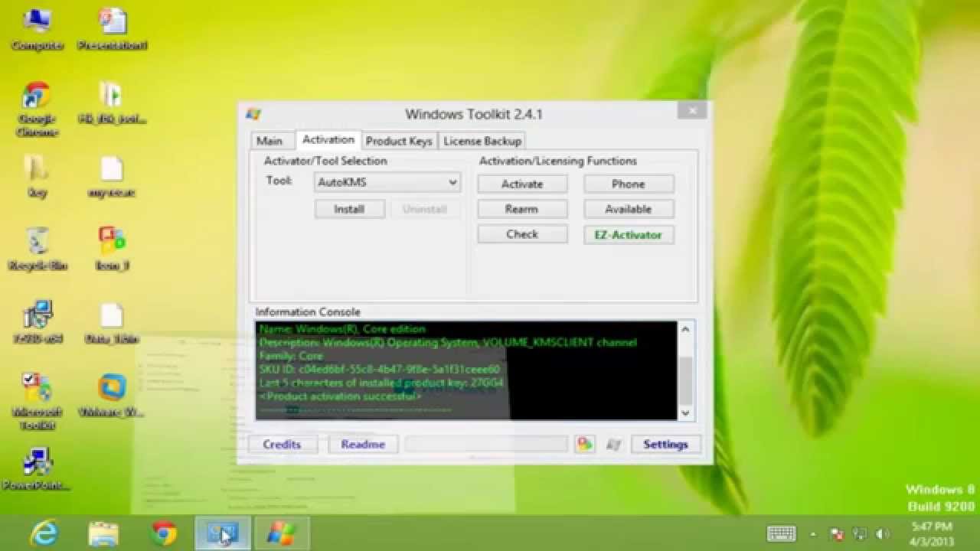Image resolution: width=980 pixels, height=551 pixels.
Task: Select the PowerPoint shortcut on desktop
Action: [x=37, y=468]
